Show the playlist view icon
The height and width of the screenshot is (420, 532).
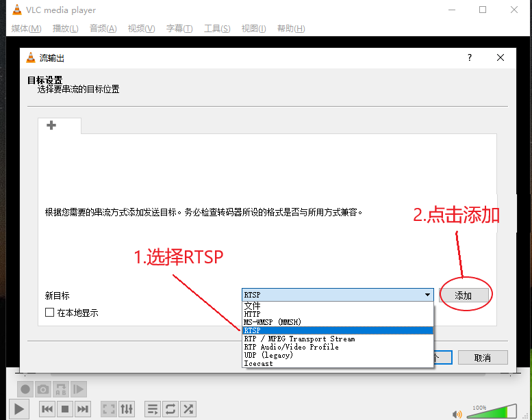153,409
